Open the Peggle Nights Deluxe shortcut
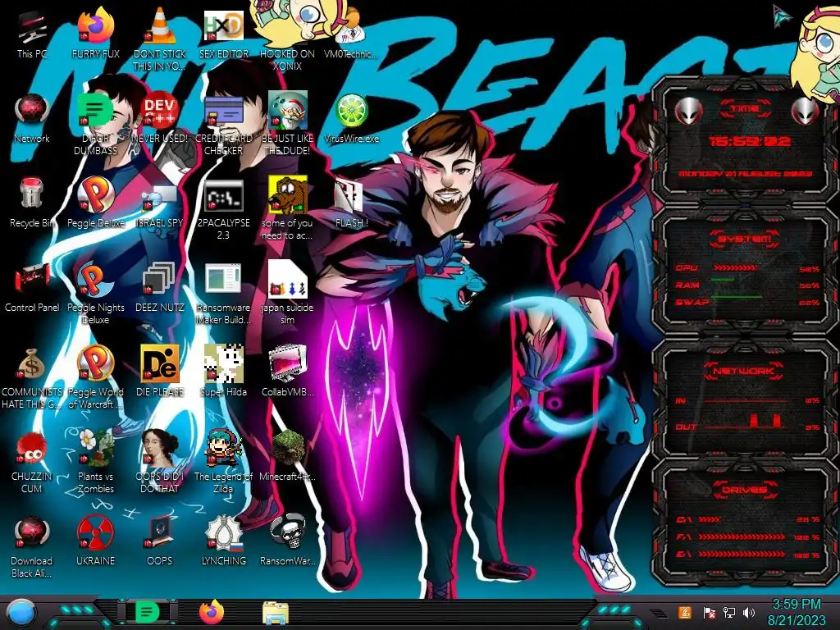840x630 pixels. point(95,294)
